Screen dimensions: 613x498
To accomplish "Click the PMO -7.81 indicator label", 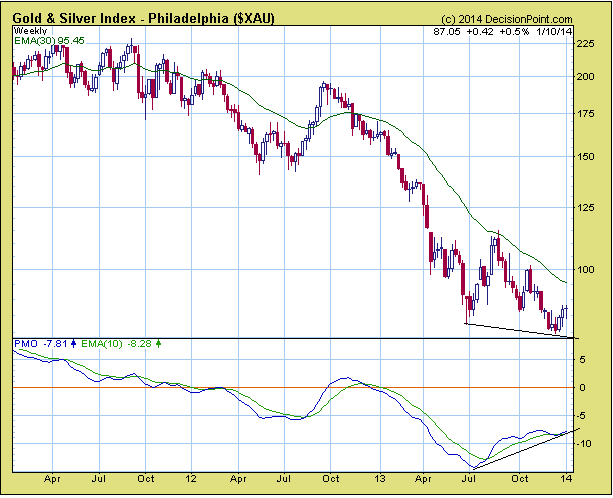I will [36, 345].
